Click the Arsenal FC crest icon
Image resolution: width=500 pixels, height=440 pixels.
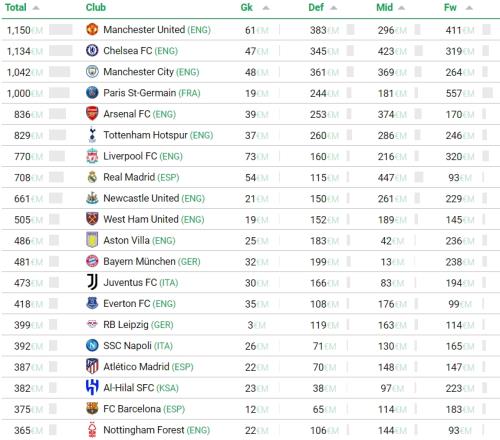coord(92,114)
